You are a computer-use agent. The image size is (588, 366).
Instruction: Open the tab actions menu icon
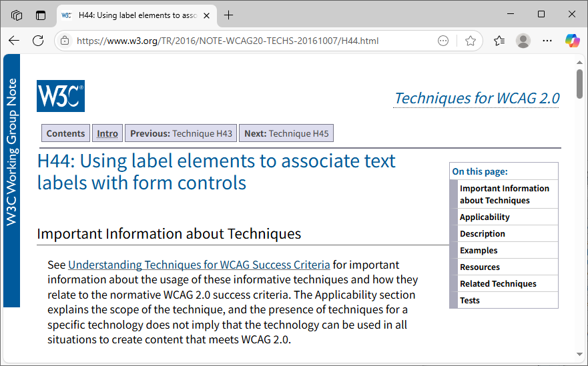pyautogui.click(x=41, y=15)
